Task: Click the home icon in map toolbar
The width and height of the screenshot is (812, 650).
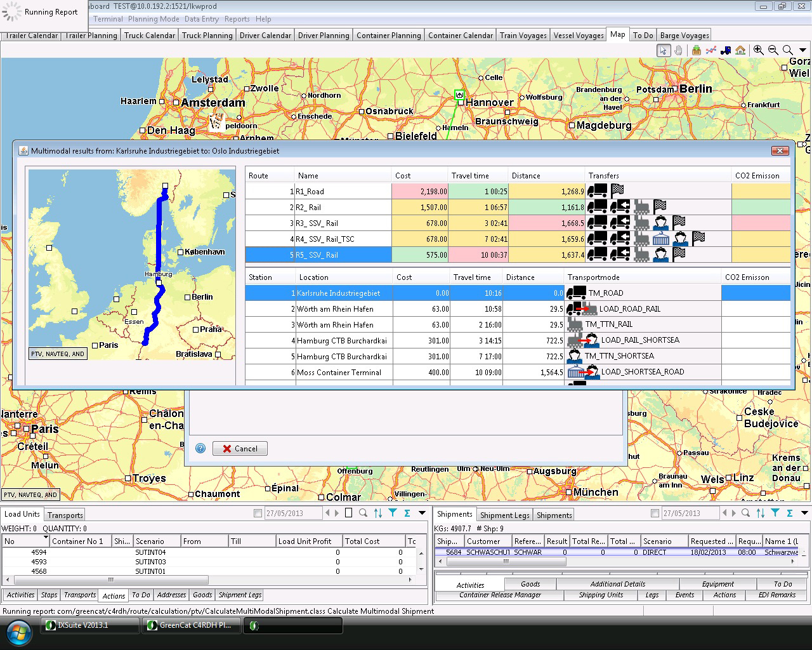Action: pyautogui.click(x=740, y=51)
